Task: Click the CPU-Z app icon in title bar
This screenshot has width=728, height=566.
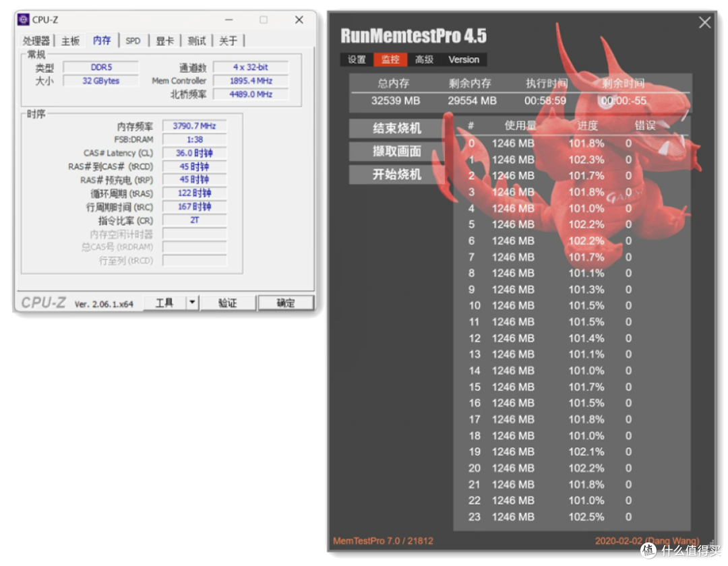Action: click(x=23, y=20)
